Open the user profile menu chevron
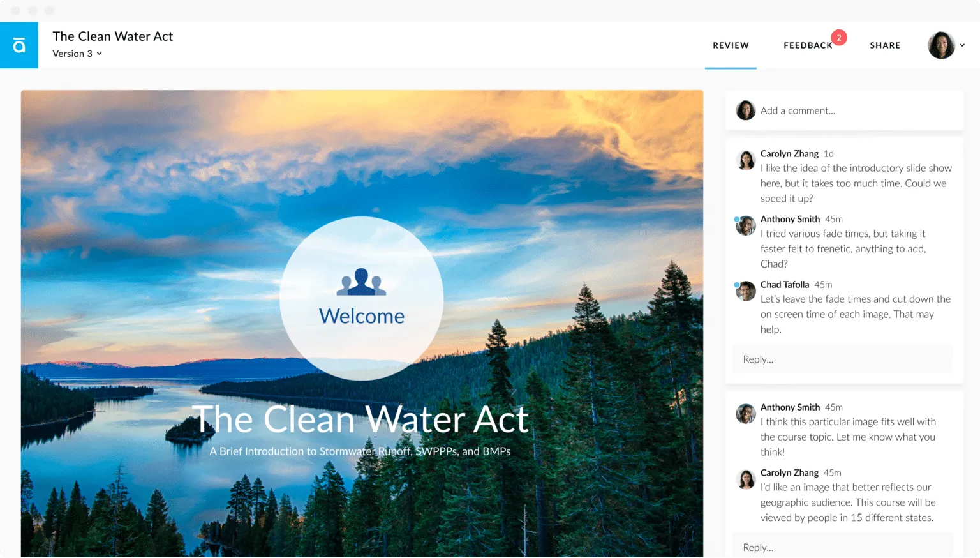Viewport: 980px width, 558px height. 962,45
